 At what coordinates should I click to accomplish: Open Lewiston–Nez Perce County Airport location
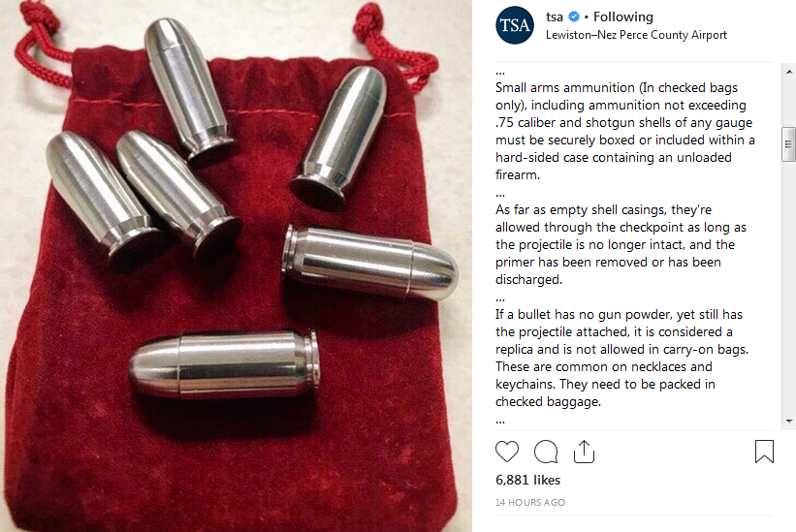636,35
